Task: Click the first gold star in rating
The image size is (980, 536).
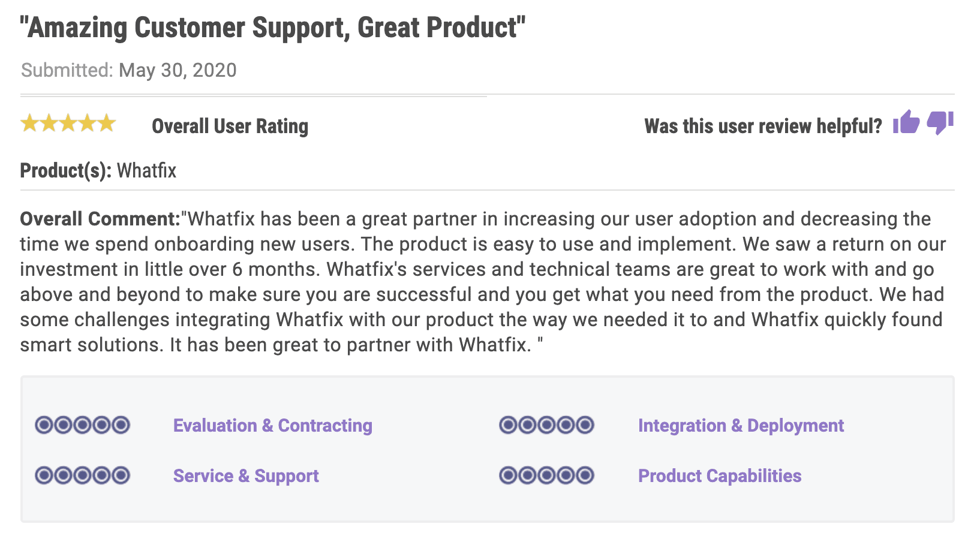Action: click(29, 124)
